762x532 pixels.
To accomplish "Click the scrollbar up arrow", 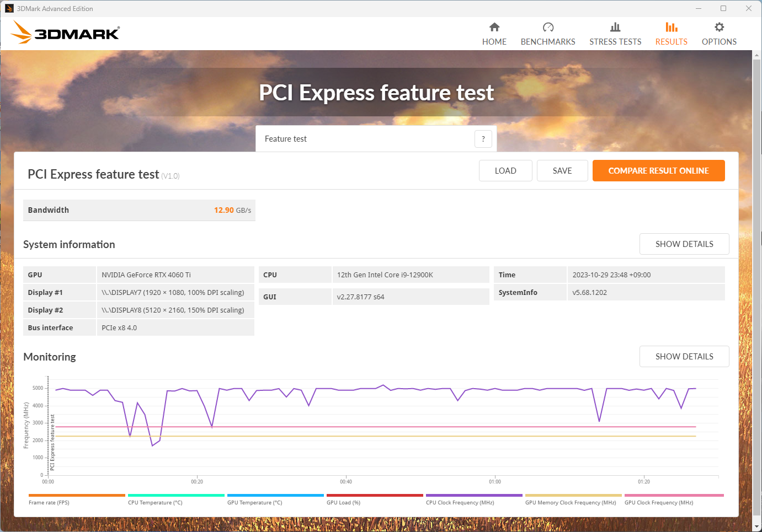I will tap(757, 55).
